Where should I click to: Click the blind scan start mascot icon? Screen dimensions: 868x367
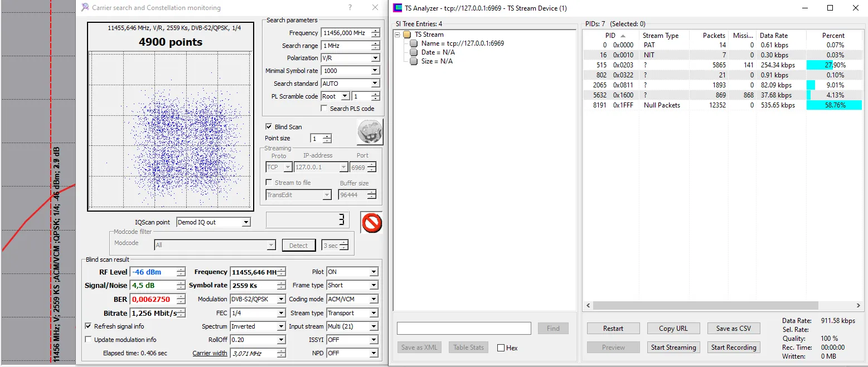tap(370, 132)
